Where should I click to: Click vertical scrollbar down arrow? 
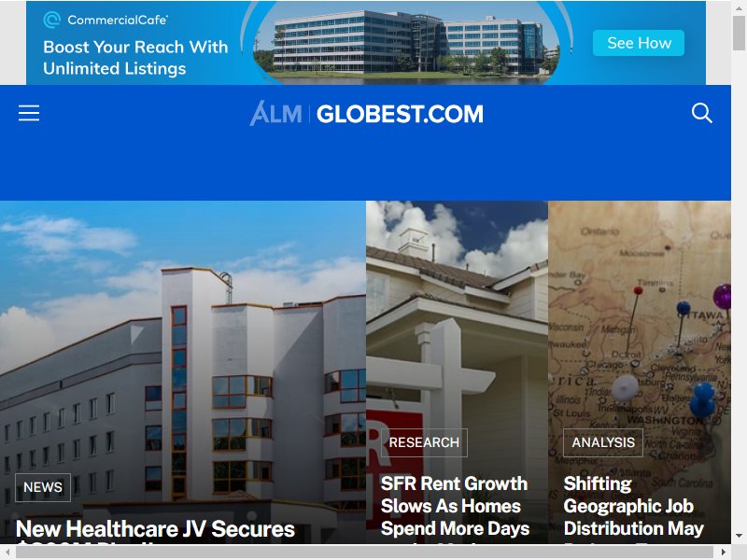tap(739, 536)
